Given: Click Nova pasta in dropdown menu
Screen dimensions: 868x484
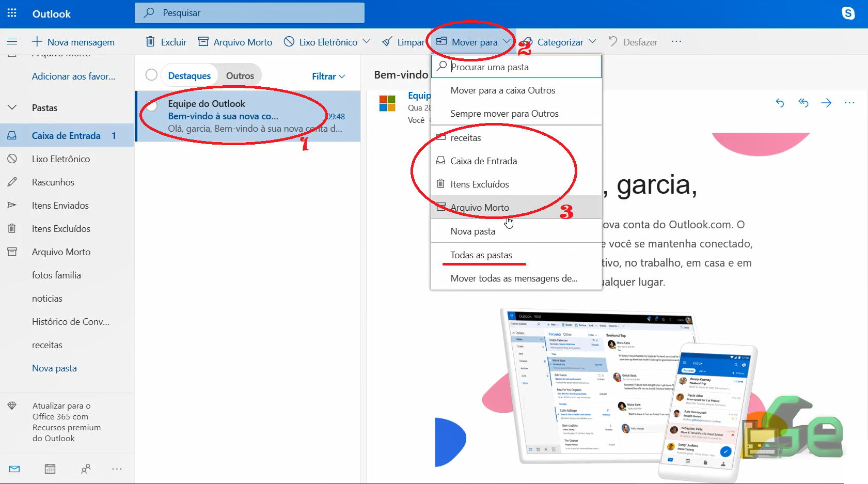Looking at the screenshot, I should pyautogui.click(x=516, y=231).
